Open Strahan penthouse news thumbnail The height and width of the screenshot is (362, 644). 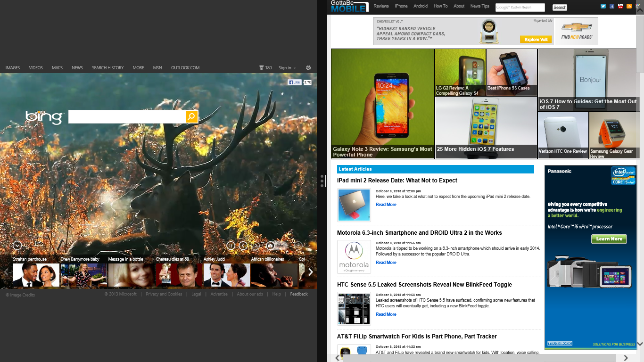click(x=36, y=275)
